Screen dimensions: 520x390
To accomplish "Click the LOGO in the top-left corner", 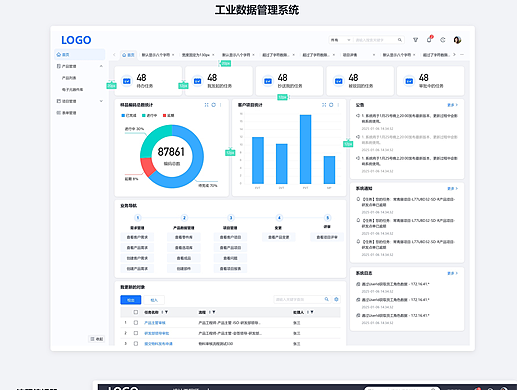I will 76,40.
